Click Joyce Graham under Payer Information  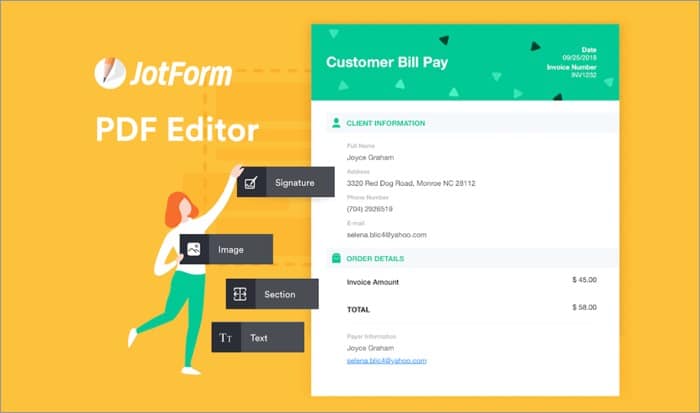[x=370, y=348]
